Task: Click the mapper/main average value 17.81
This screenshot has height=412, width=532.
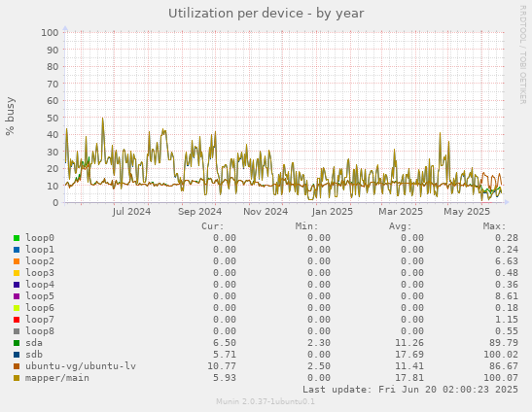Action: point(409,378)
